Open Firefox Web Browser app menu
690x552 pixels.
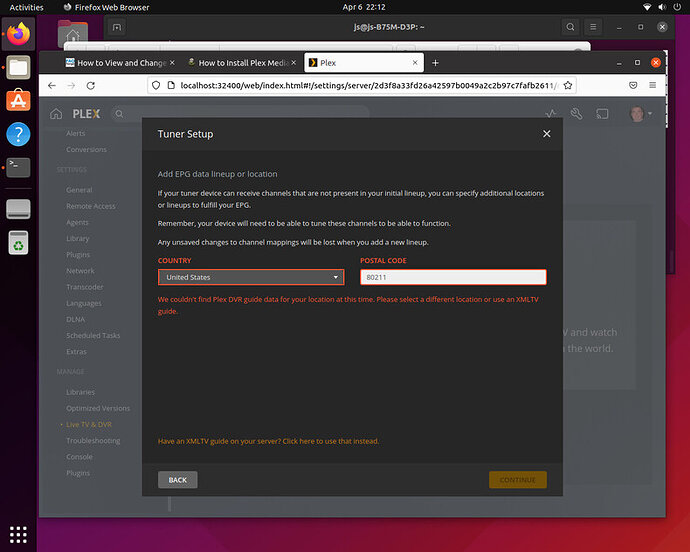(x=106, y=7)
